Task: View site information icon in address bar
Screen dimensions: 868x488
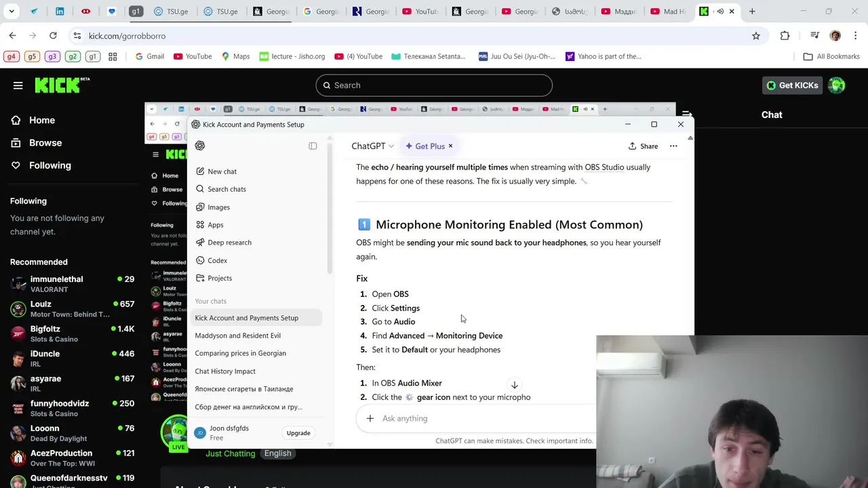Action: point(77,36)
